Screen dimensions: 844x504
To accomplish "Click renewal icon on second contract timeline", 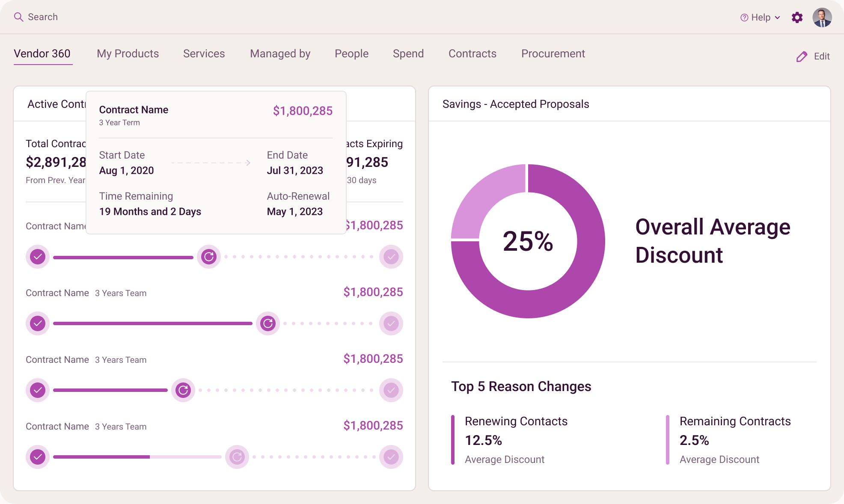I will click(268, 323).
